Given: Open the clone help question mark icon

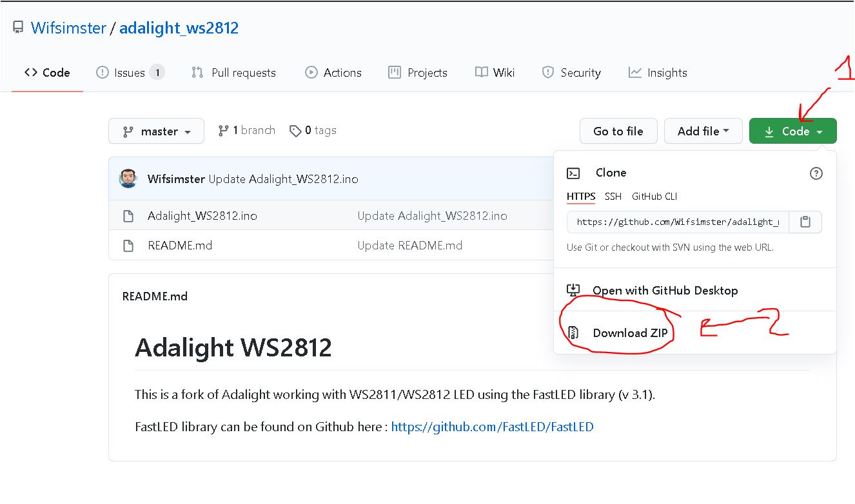Looking at the screenshot, I should (x=816, y=173).
